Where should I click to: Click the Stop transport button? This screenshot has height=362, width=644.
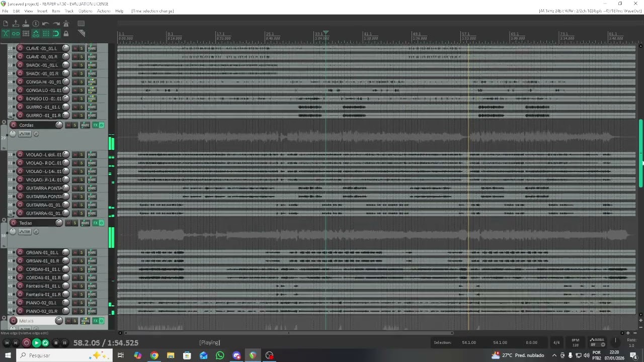[56, 343]
